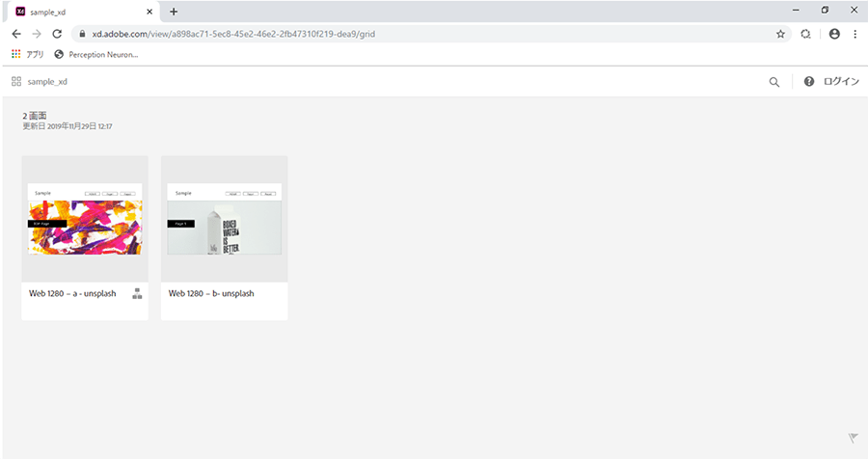Image resolution: width=868 pixels, height=459 pixels.
Task: Open the colorful paint artboard thumbnail
Action: tap(85, 219)
